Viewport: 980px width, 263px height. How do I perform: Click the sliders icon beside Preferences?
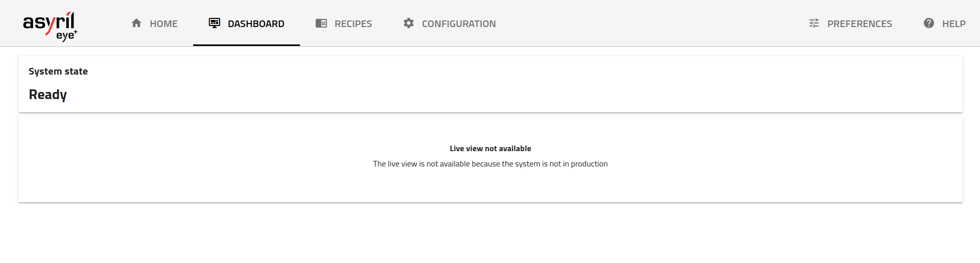click(814, 23)
